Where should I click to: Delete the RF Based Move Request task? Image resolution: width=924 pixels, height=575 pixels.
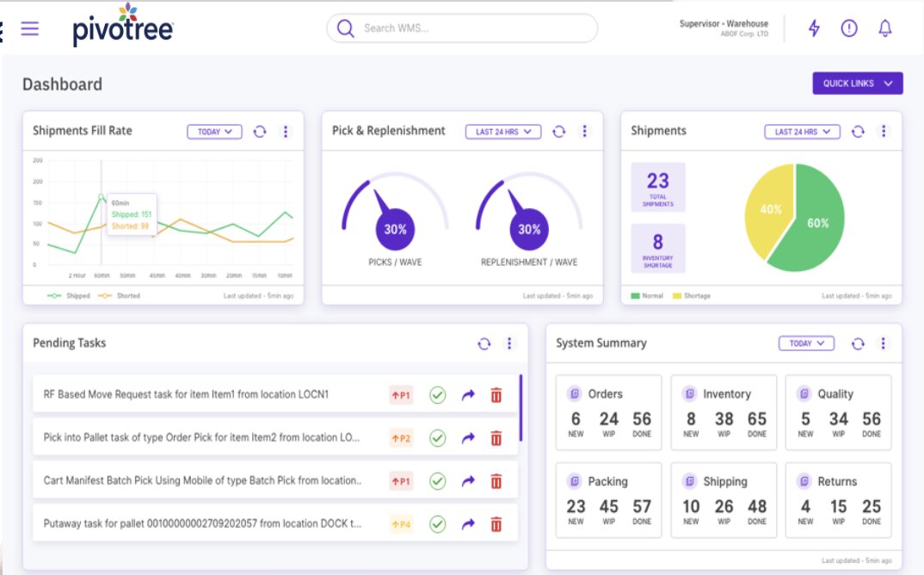click(496, 395)
